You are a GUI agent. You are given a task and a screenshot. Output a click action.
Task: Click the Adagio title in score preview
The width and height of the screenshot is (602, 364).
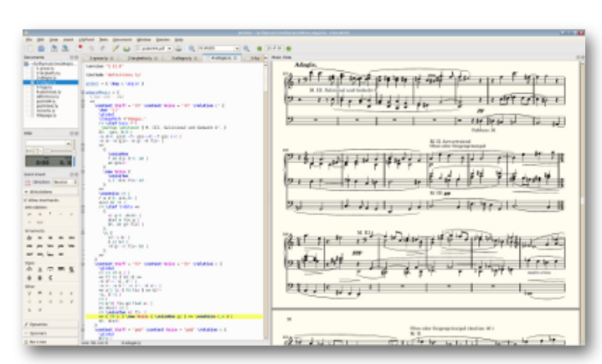tap(306, 65)
